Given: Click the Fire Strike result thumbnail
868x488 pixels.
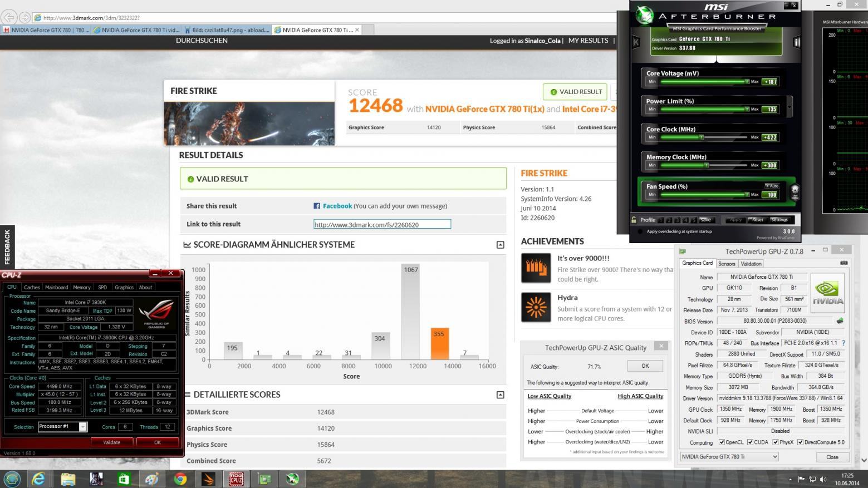Looking at the screenshot, I should (249, 124).
